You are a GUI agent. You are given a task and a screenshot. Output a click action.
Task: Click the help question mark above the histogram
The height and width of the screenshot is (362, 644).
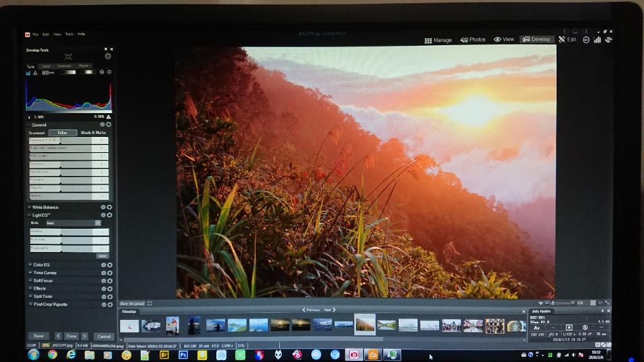point(102,72)
